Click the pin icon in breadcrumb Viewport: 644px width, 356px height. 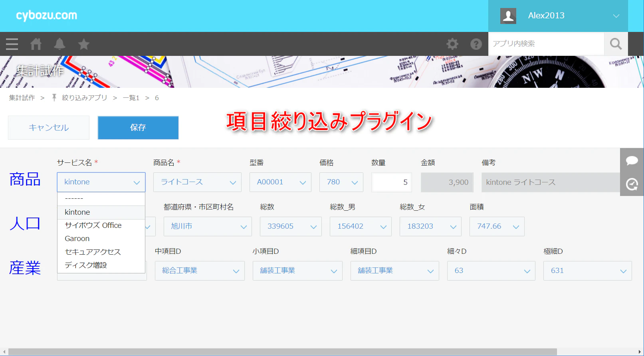pos(54,98)
